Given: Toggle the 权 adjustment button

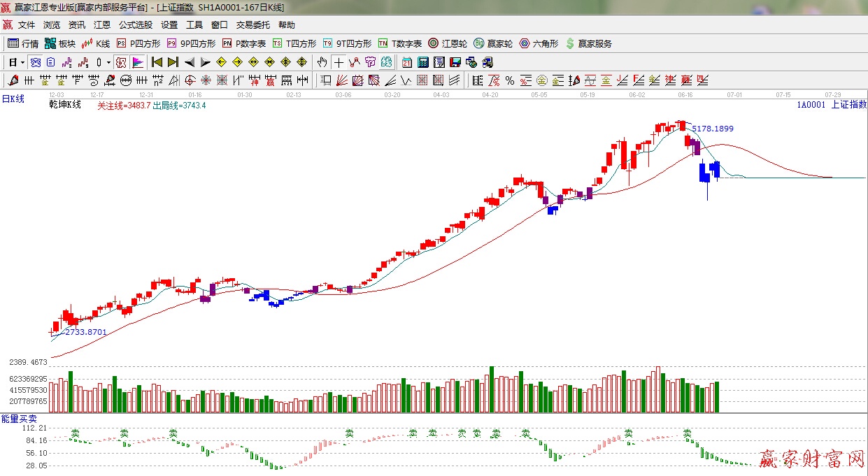Looking at the screenshot, I should click(x=120, y=62).
